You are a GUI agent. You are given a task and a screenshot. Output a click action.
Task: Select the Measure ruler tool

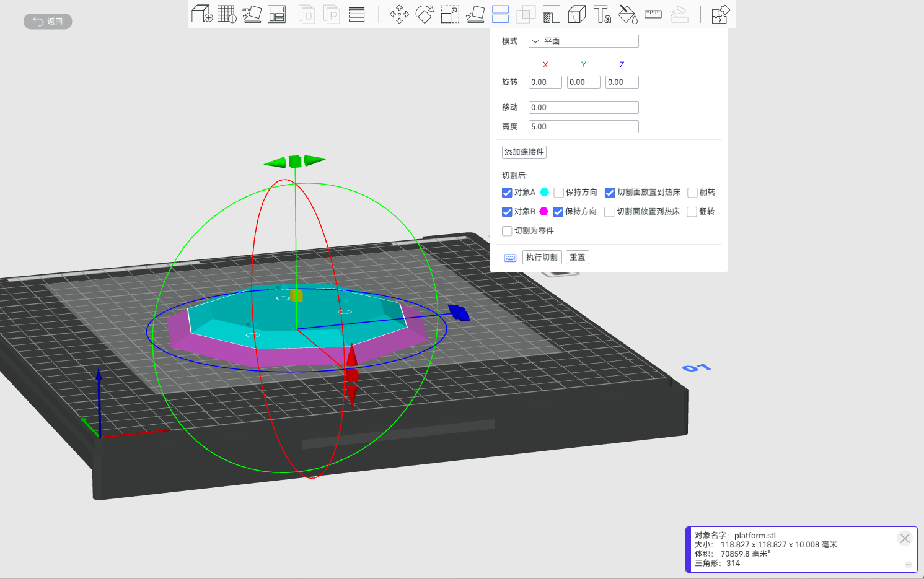[653, 14]
